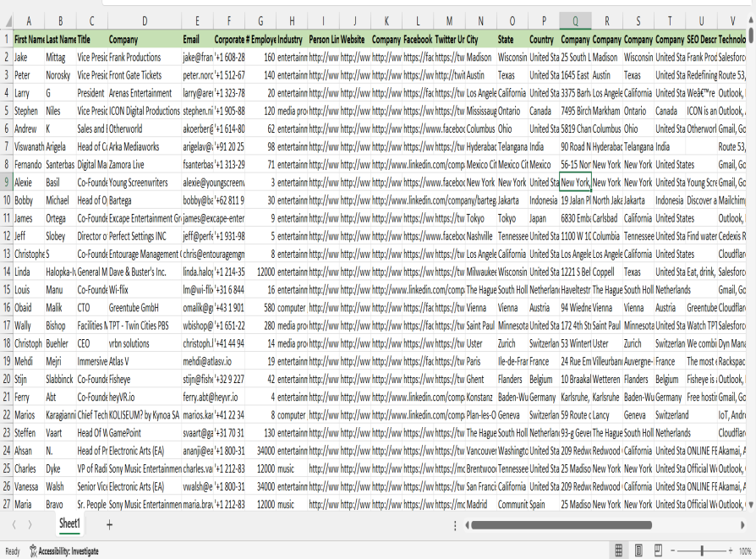This screenshot has width=756, height=559.
Task: Select column D header
Action: [145, 21]
